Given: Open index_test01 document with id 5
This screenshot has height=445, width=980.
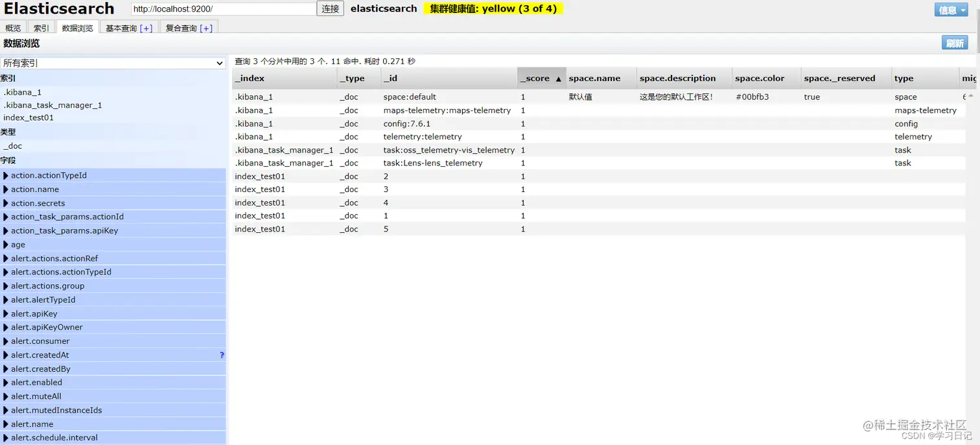Looking at the screenshot, I should point(599,229).
